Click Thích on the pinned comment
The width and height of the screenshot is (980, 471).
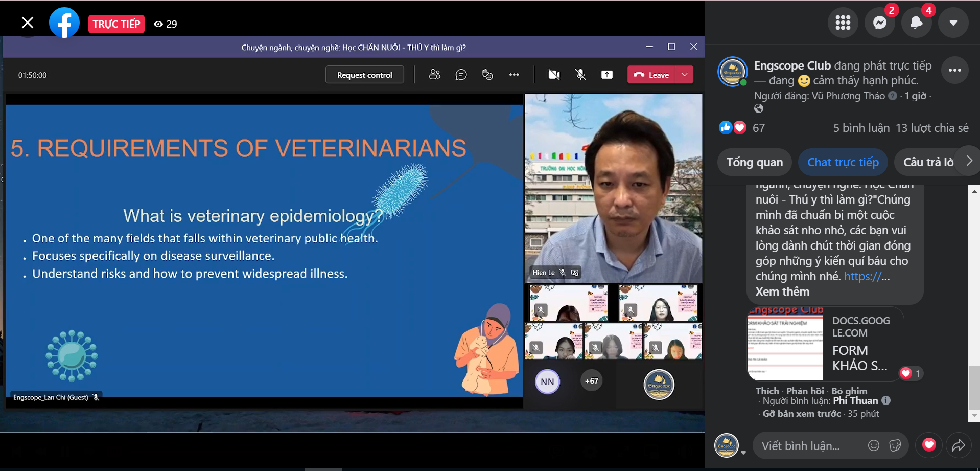point(767,391)
